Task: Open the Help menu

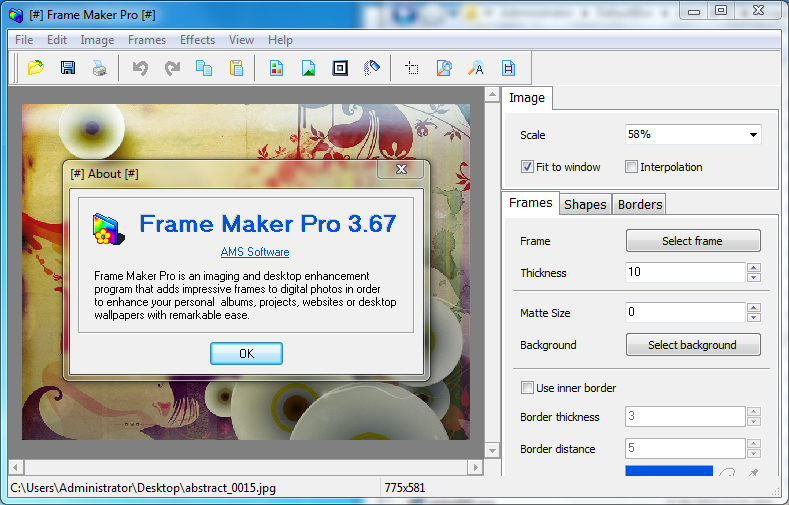Action: tap(280, 40)
